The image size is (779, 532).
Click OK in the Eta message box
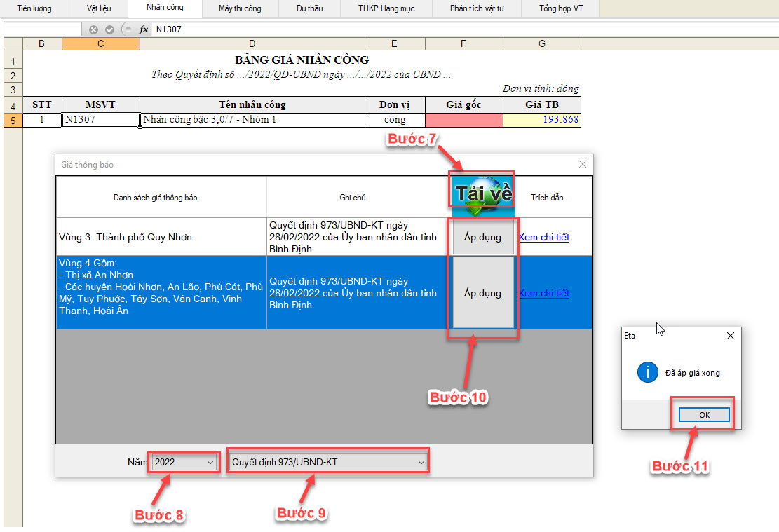pos(704,415)
